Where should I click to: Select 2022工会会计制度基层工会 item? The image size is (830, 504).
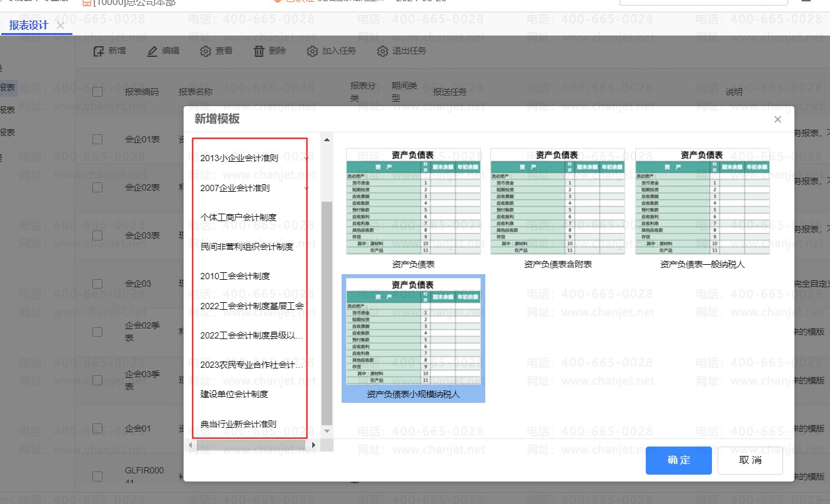(252, 306)
